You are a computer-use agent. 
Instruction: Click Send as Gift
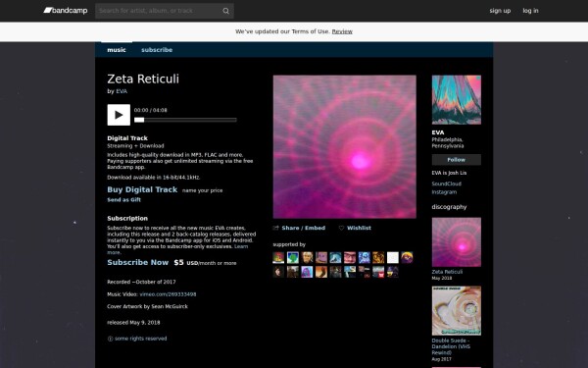(124, 200)
